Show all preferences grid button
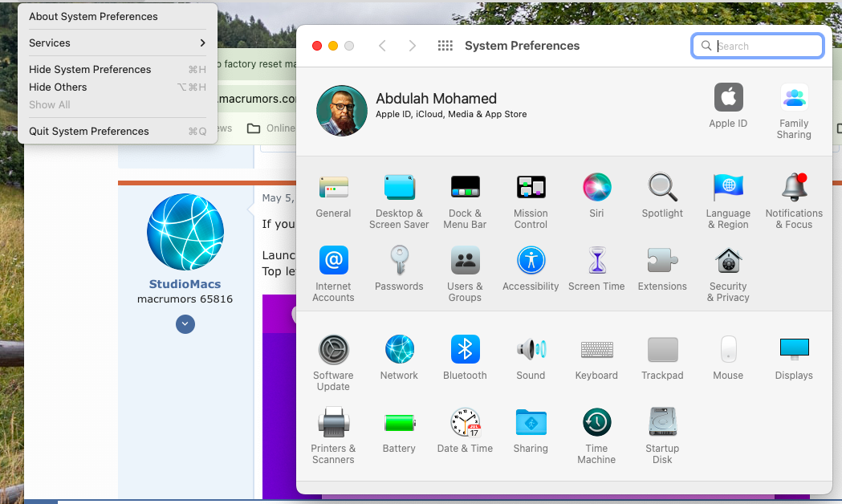This screenshot has width=842, height=504. 445,47
